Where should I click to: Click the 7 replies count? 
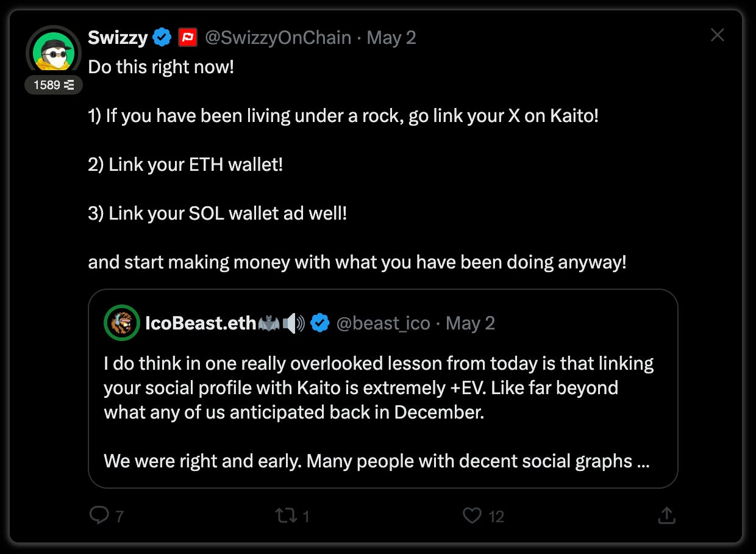(119, 517)
